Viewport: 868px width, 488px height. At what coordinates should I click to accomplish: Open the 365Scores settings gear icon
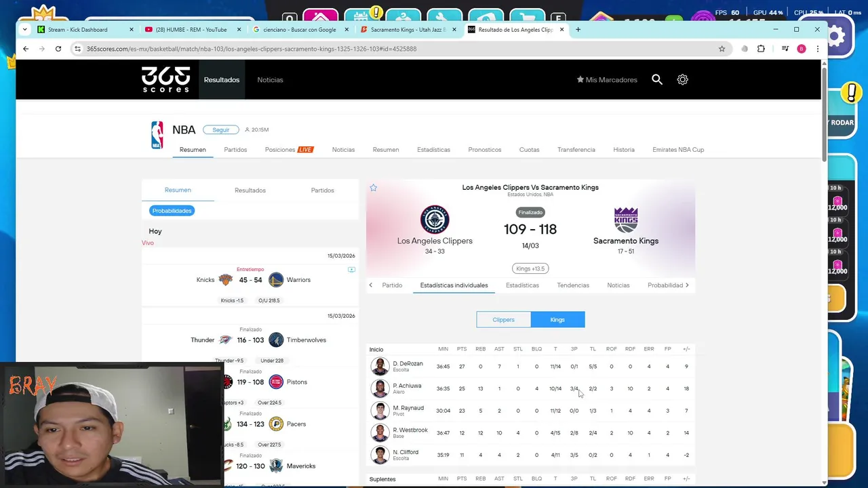[x=682, y=79]
